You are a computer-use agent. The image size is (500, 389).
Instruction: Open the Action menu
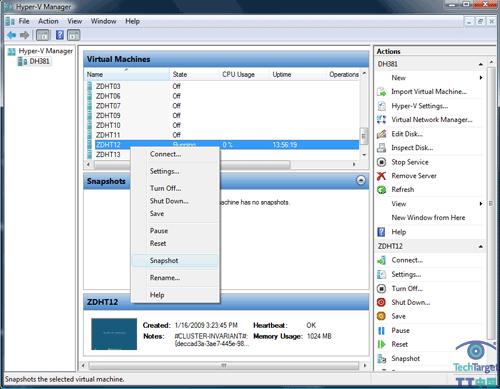click(x=48, y=21)
